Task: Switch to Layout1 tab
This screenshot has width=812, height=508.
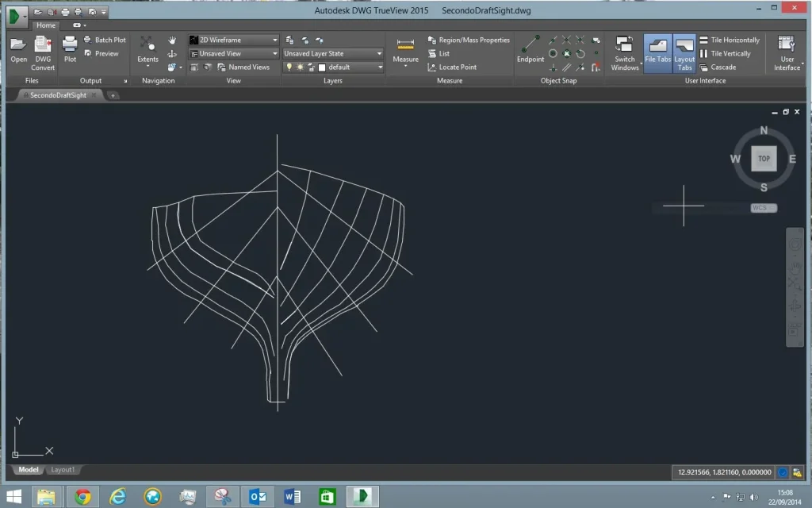Action: (63, 470)
